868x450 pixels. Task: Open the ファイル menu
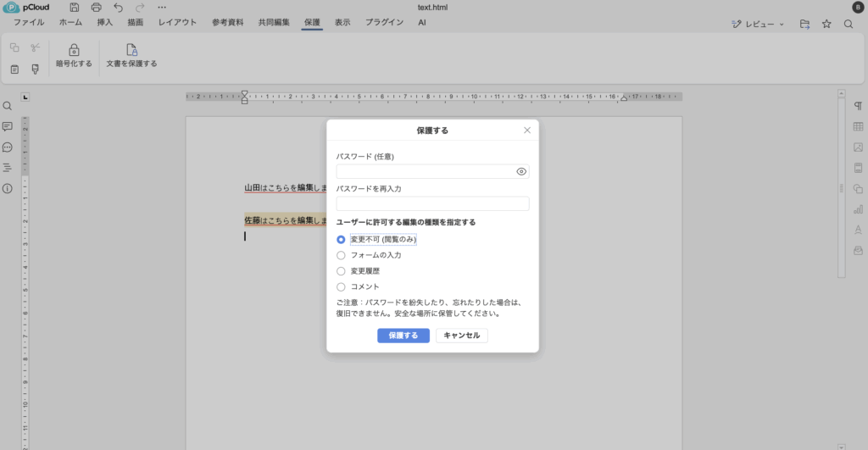pos(29,23)
